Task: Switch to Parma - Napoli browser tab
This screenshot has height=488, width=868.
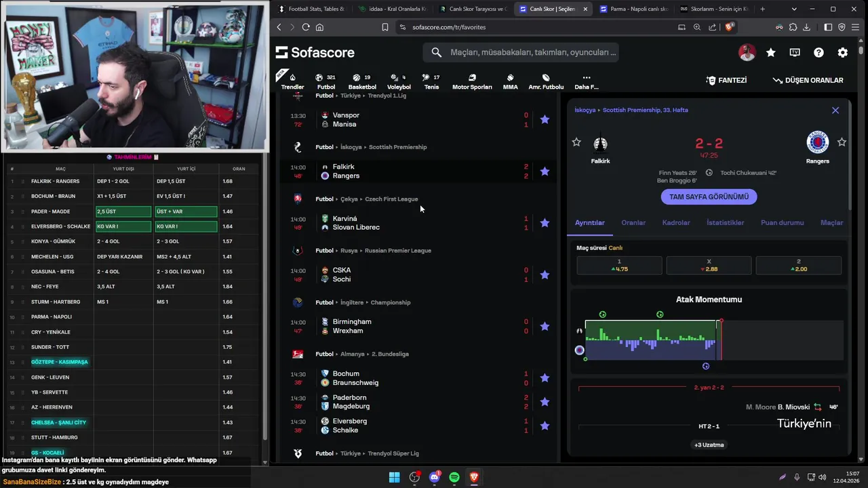Action: pos(633,9)
